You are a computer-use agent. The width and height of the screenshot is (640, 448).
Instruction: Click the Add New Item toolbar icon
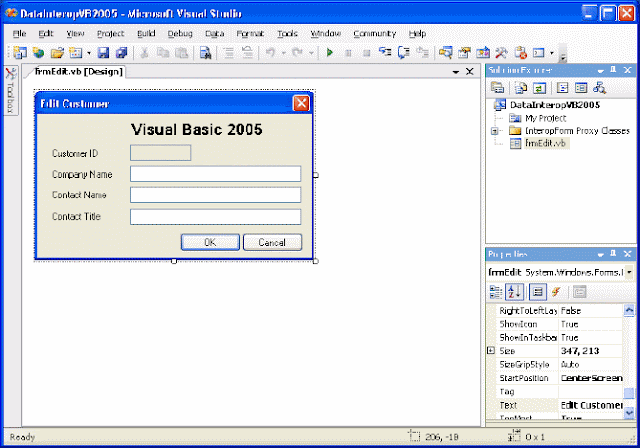click(76, 53)
